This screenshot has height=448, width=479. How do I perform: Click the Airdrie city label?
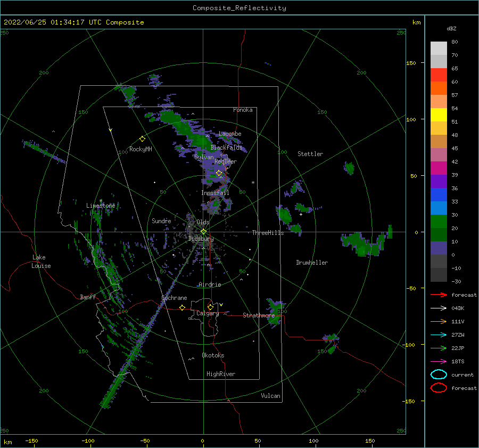(210, 284)
